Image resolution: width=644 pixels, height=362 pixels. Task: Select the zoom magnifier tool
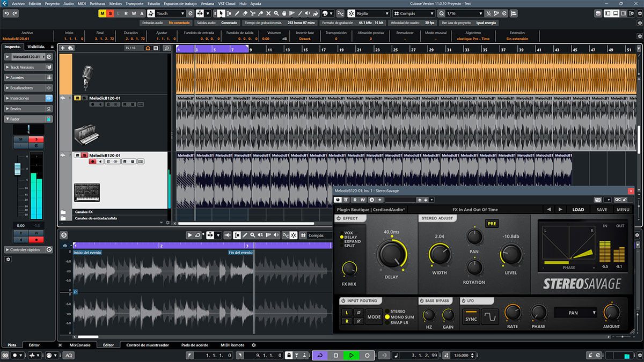276,13
